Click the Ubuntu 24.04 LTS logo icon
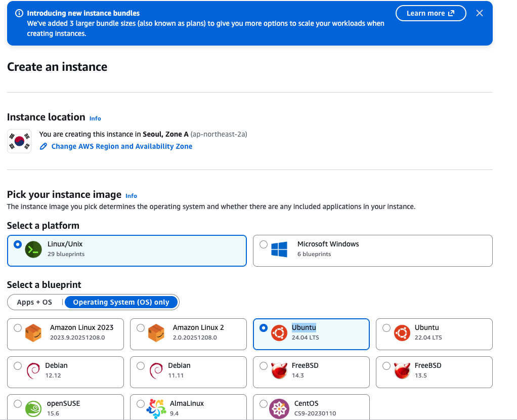The height and width of the screenshot is (420, 517). pos(279,333)
